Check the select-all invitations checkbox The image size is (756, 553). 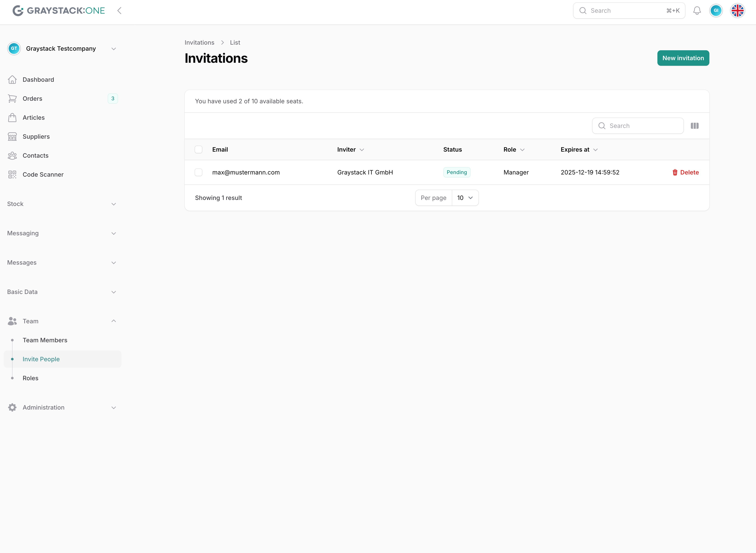point(198,150)
